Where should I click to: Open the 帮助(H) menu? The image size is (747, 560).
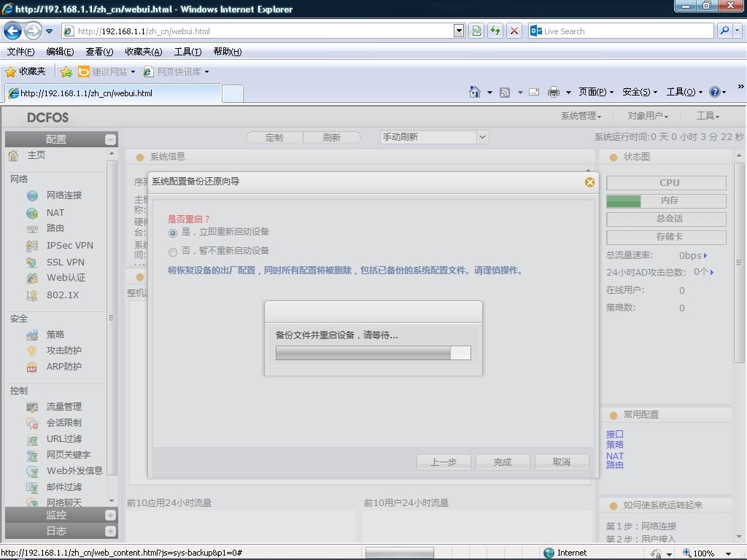228,52
